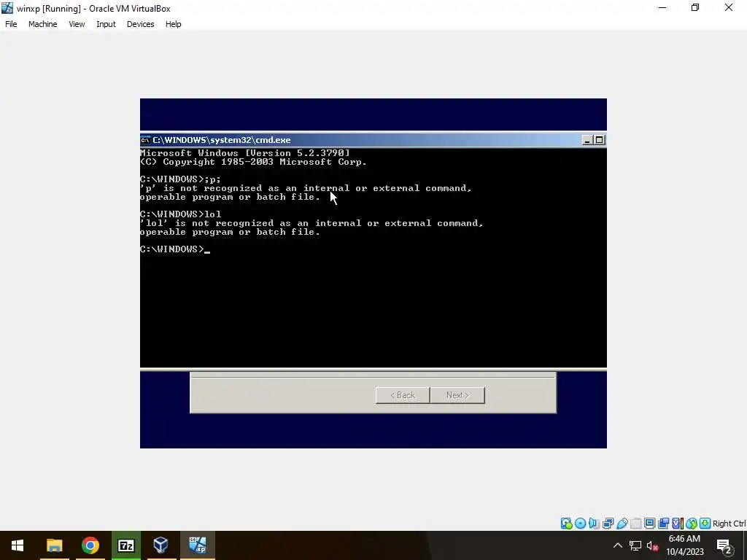
Task: Open 7-Zip from the taskbar
Action: (125, 545)
